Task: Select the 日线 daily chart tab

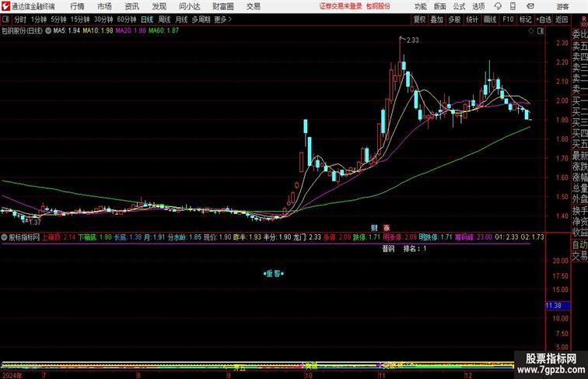Action: (x=147, y=19)
